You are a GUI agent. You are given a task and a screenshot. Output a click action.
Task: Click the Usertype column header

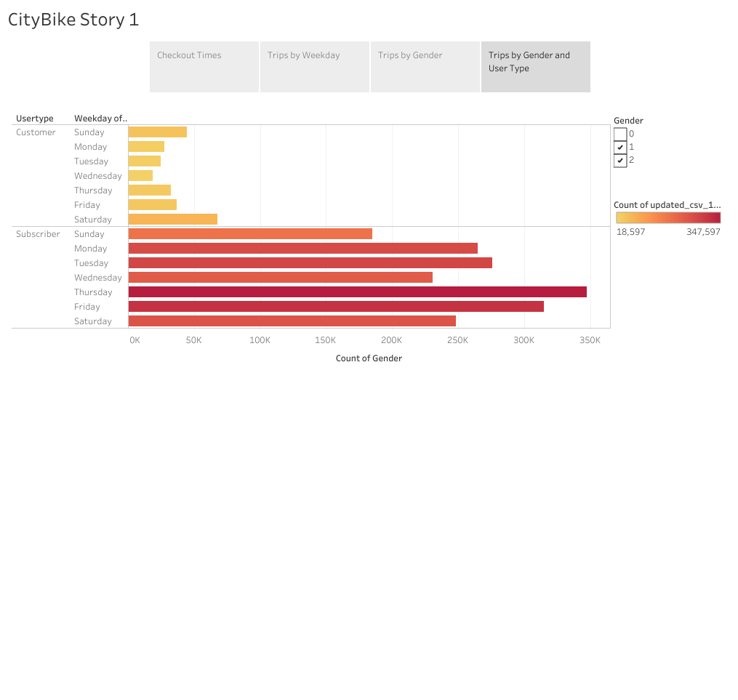34,118
